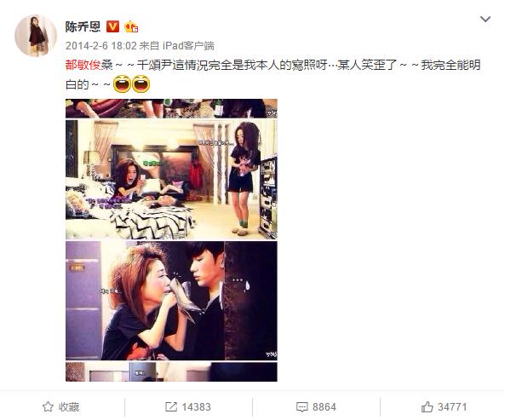
Task: Click the iPad客户端 source link
Action: click(188, 46)
